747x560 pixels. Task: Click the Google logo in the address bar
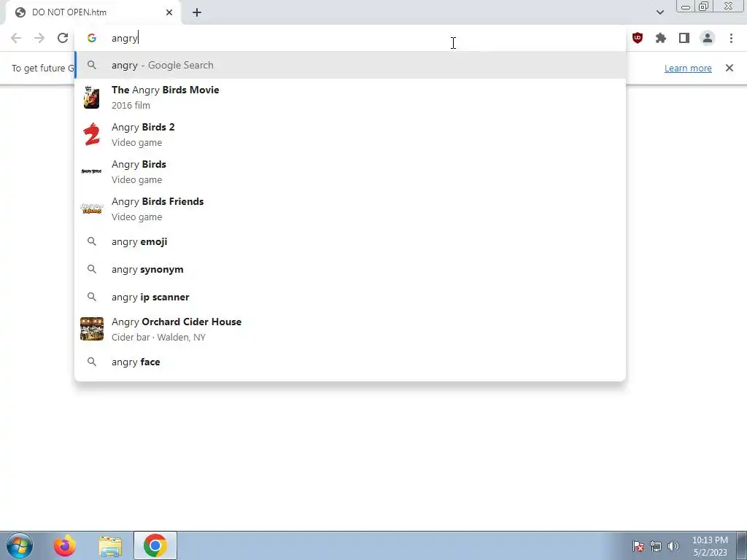point(92,38)
